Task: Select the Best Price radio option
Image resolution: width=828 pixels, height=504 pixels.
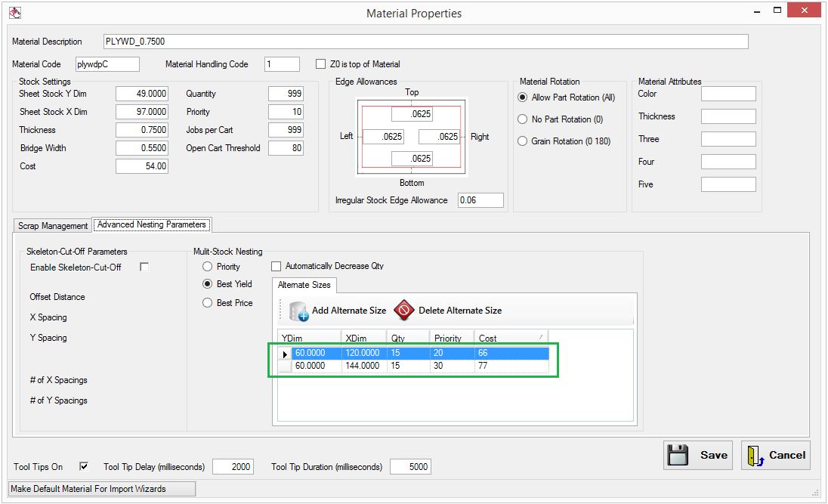Action: (208, 303)
